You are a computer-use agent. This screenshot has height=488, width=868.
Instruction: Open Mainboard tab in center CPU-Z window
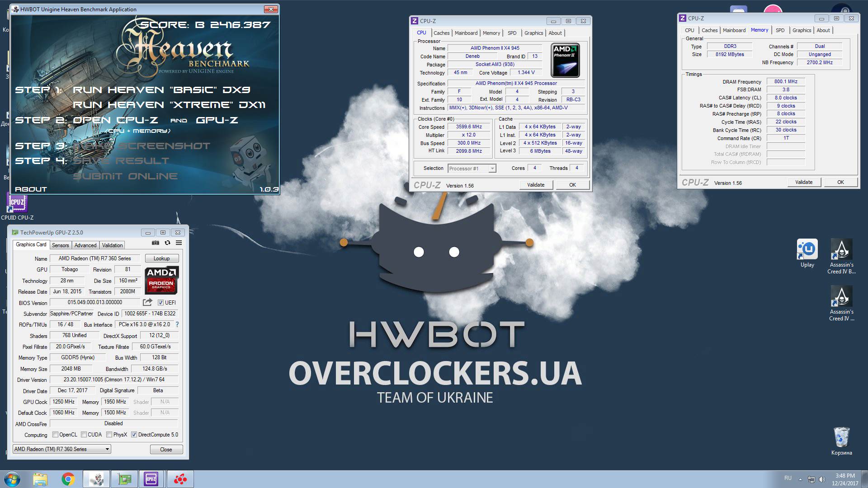pyautogui.click(x=466, y=33)
